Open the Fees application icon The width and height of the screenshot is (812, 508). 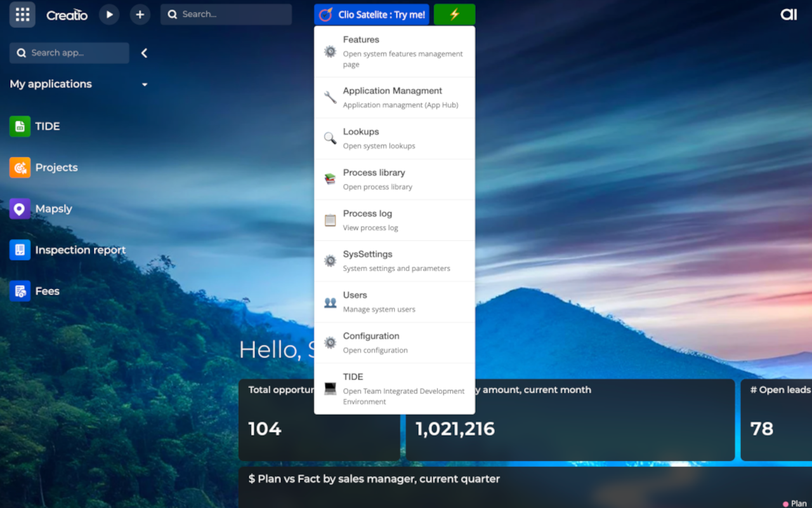click(x=20, y=291)
